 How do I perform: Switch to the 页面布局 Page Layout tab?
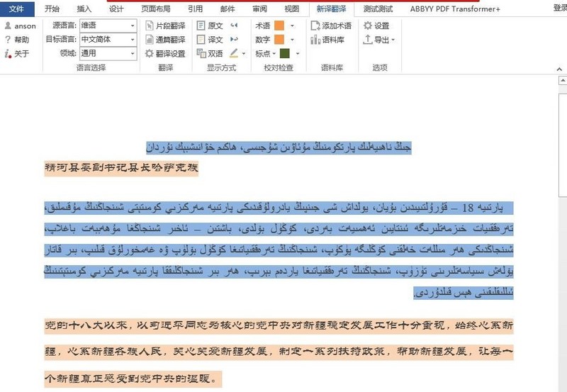[156, 9]
